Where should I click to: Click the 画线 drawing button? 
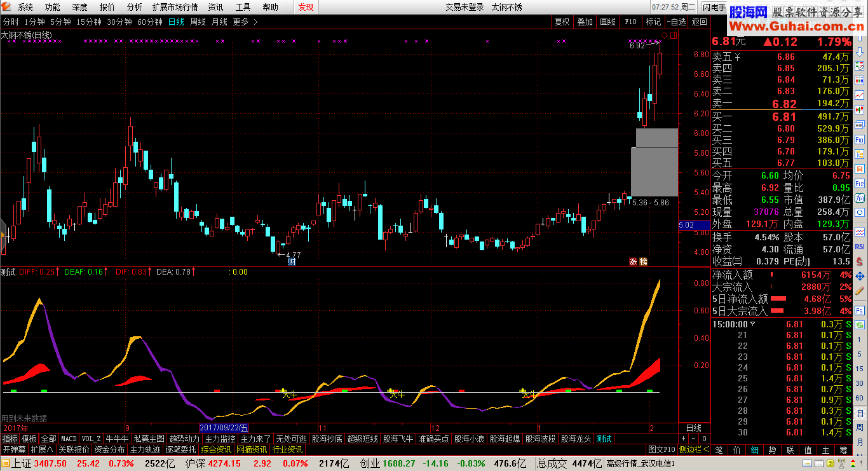tap(608, 22)
